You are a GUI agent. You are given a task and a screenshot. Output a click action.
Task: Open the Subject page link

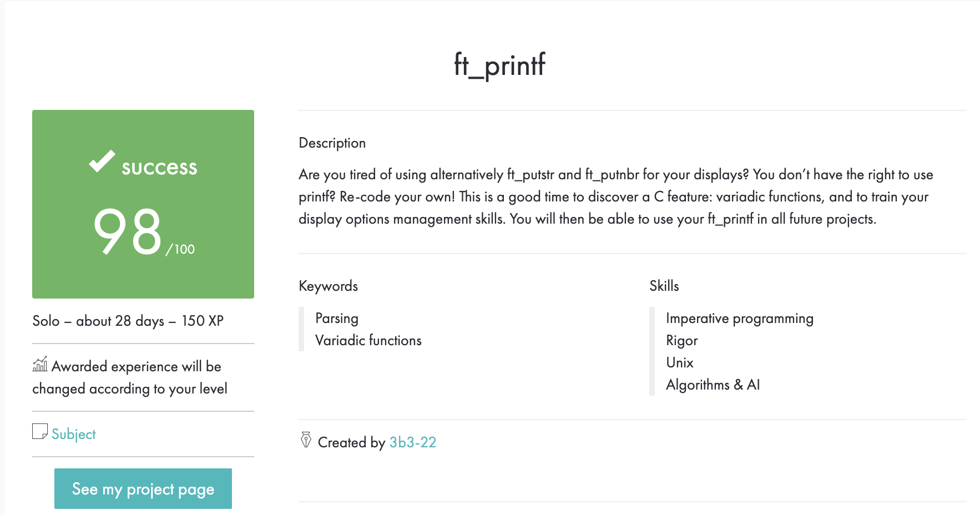pos(73,434)
